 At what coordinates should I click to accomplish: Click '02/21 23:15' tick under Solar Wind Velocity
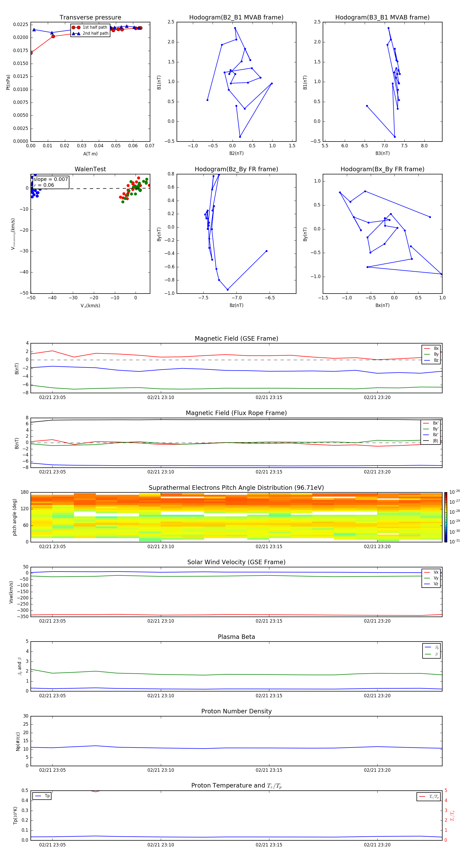tap(269, 621)
